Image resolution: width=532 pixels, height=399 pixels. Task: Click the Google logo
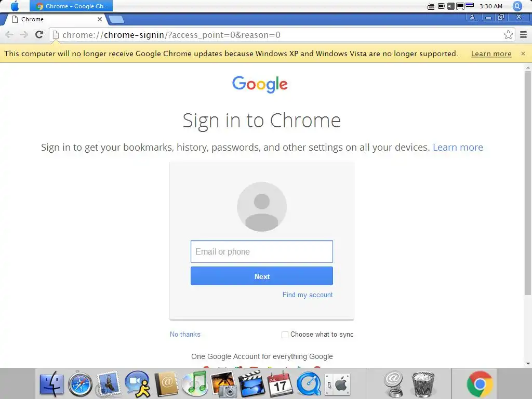[x=260, y=84]
